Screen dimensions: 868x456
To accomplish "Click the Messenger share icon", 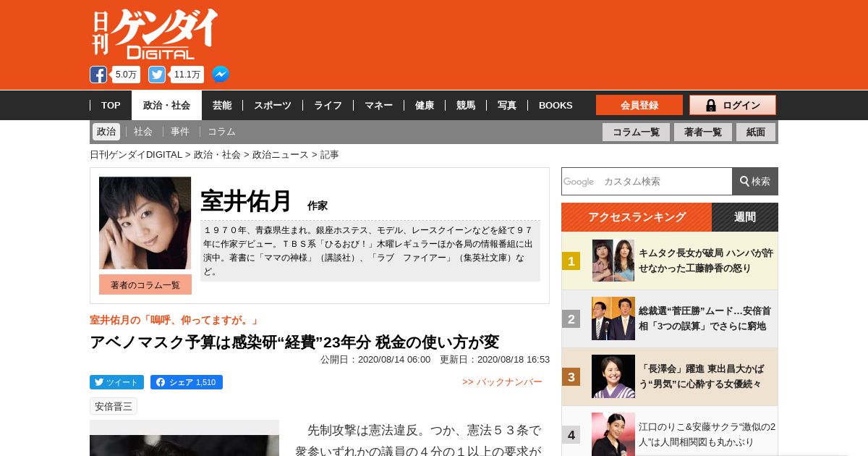I will pos(221,75).
